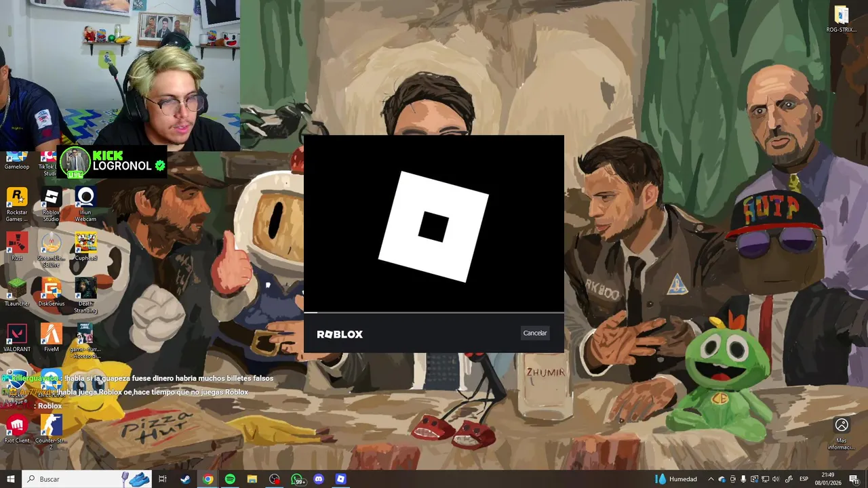Click chat message "habla juega Roblox oe"
Screen dimensions: 868x488
pyautogui.click(x=153, y=392)
